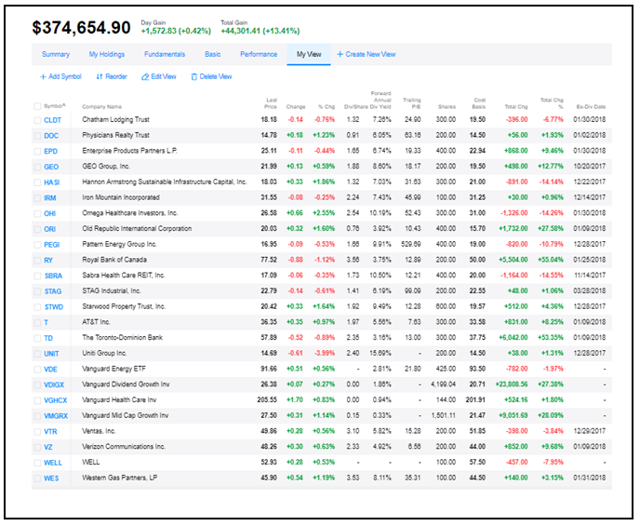Sort by the Cost Basis column header

tap(479, 103)
